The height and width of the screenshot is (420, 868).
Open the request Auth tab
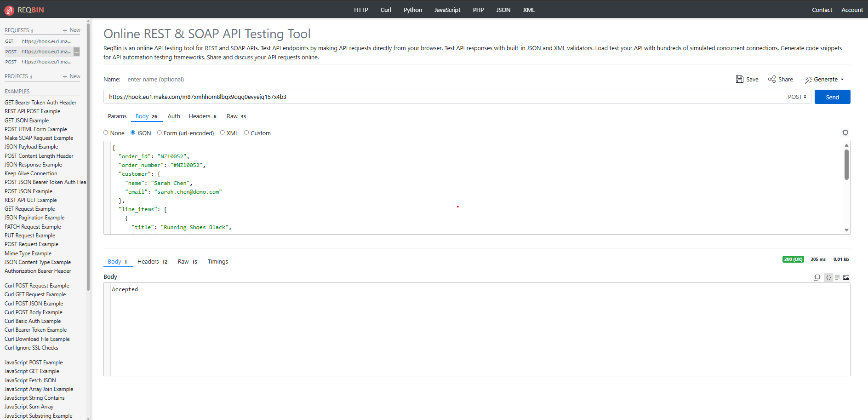tap(174, 116)
